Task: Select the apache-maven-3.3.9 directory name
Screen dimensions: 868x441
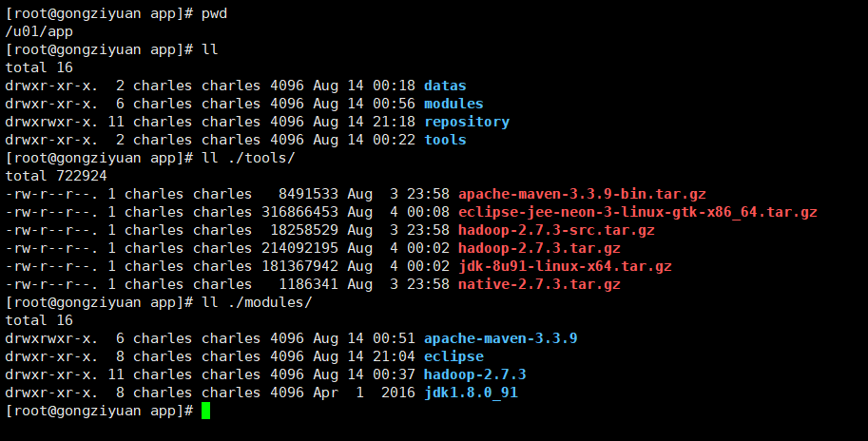Action: (500, 338)
